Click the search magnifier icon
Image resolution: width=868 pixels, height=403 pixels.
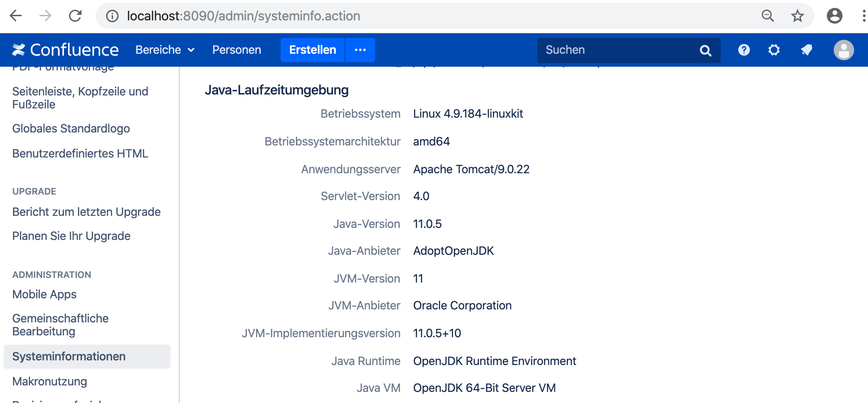(705, 50)
